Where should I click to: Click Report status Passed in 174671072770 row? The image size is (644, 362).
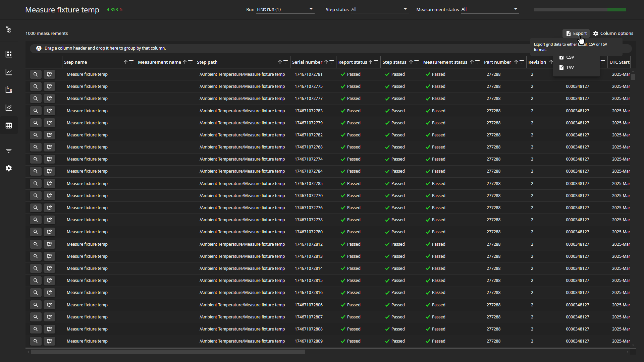(x=351, y=196)
